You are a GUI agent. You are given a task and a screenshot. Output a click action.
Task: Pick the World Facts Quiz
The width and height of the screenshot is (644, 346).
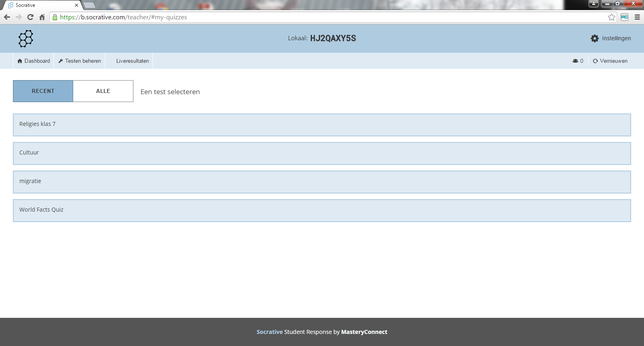pos(322,210)
